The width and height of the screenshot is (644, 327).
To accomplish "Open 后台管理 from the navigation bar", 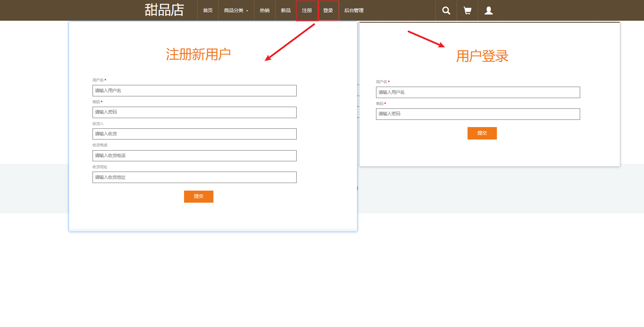I will click(353, 10).
